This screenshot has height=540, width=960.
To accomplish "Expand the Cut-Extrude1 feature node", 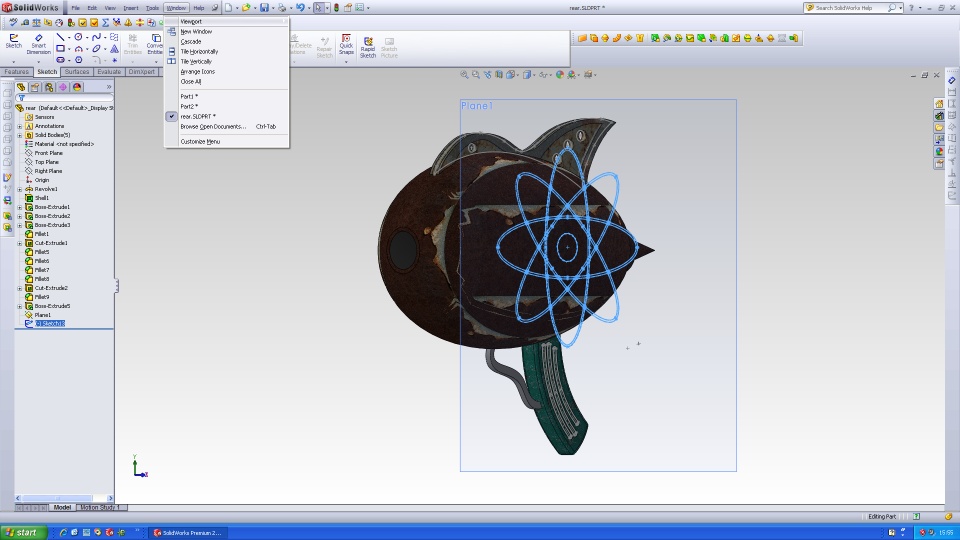I will (20, 243).
